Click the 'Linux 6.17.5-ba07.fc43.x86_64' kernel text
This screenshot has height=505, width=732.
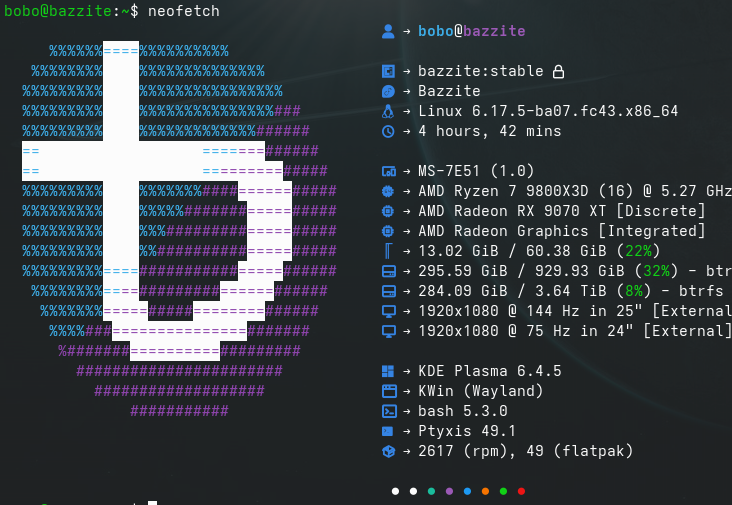click(x=548, y=112)
